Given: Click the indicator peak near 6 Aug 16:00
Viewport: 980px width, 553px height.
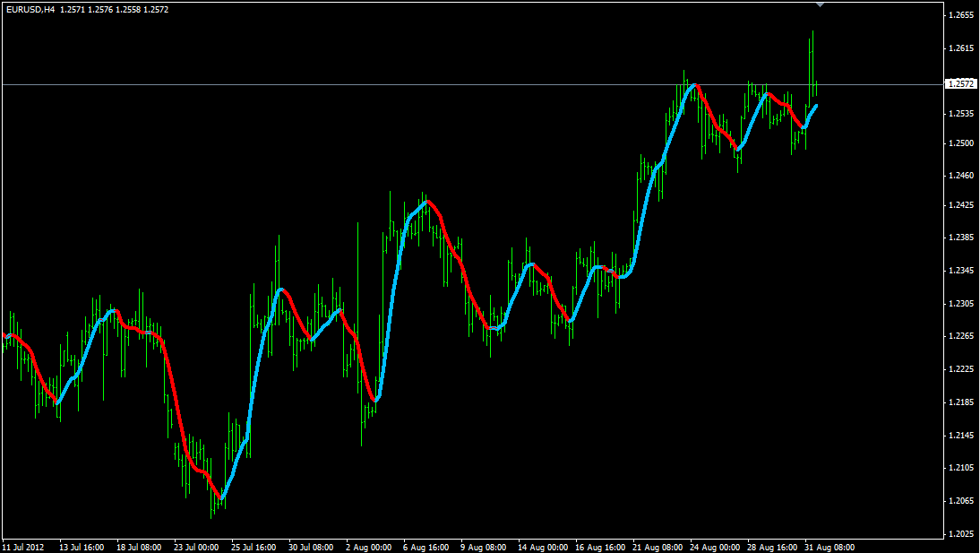Looking at the screenshot, I should [427, 202].
